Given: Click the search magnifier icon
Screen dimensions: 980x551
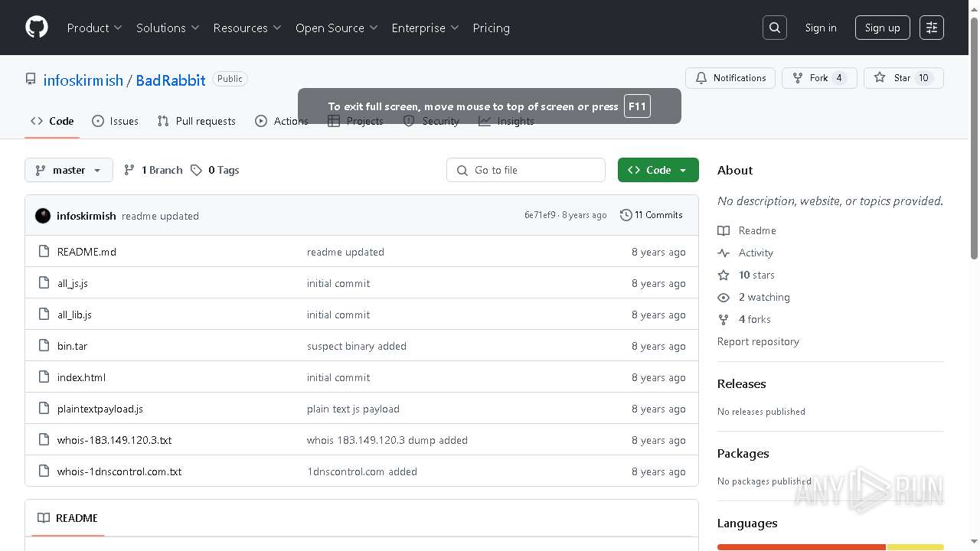Looking at the screenshot, I should click(775, 28).
